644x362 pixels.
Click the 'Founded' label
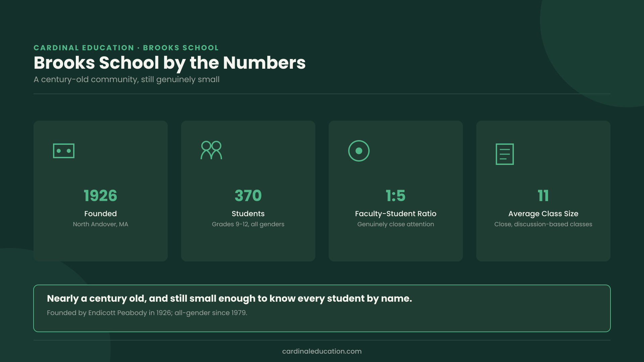tap(101, 214)
